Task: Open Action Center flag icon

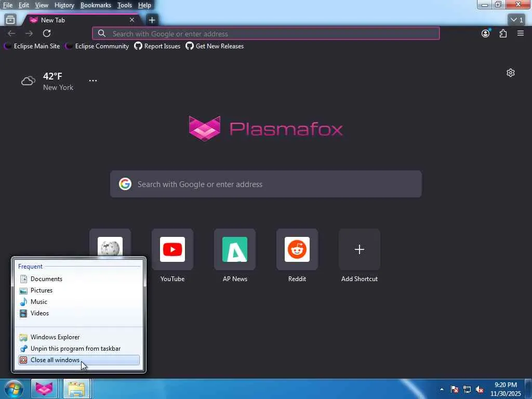Action: click(x=455, y=389)
